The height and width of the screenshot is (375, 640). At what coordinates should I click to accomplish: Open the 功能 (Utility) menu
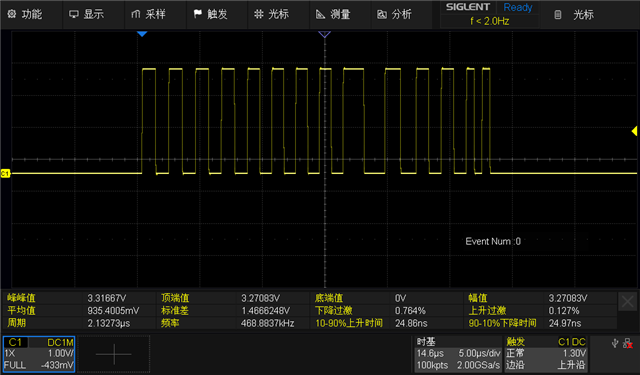pyautogui.click(x=31, y=14)
